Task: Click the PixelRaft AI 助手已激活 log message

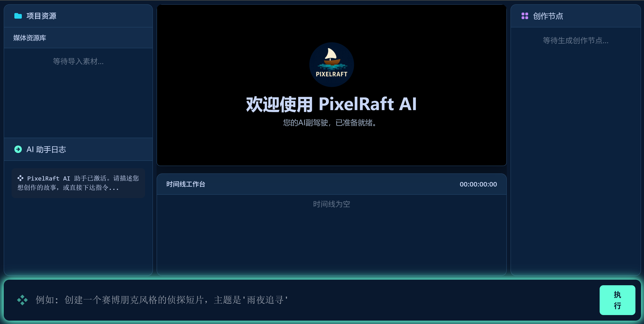Action: coord(78,183)
